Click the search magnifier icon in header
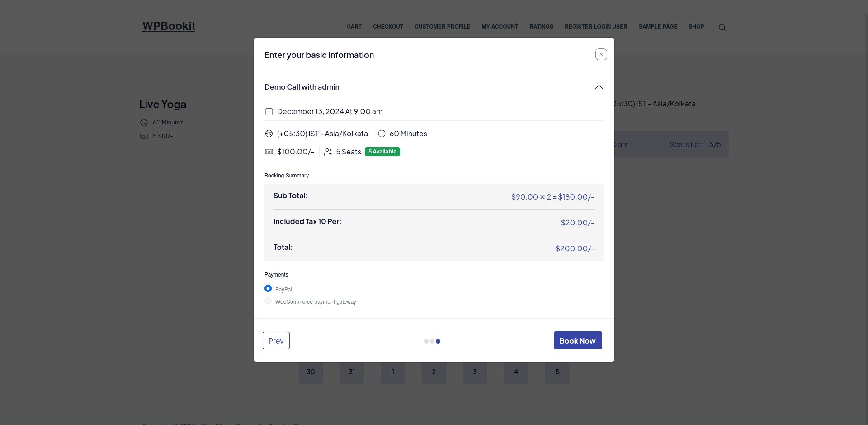Image resolution: width=868 pixels, height=425 pixels. [722, 28]
